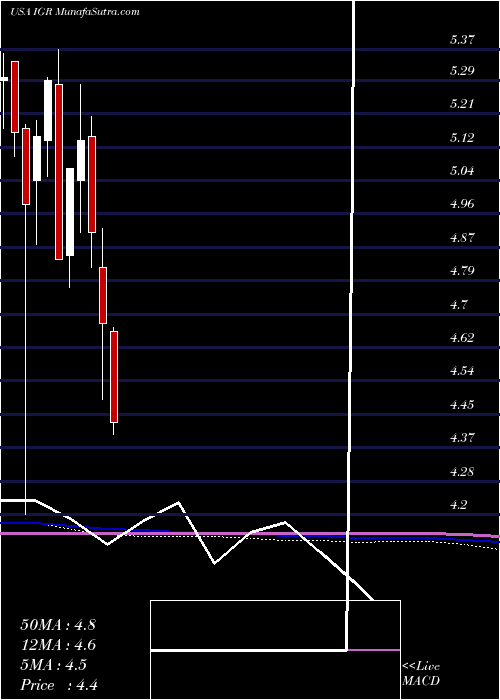Click the '12MA : 4.6' readout

58,645
